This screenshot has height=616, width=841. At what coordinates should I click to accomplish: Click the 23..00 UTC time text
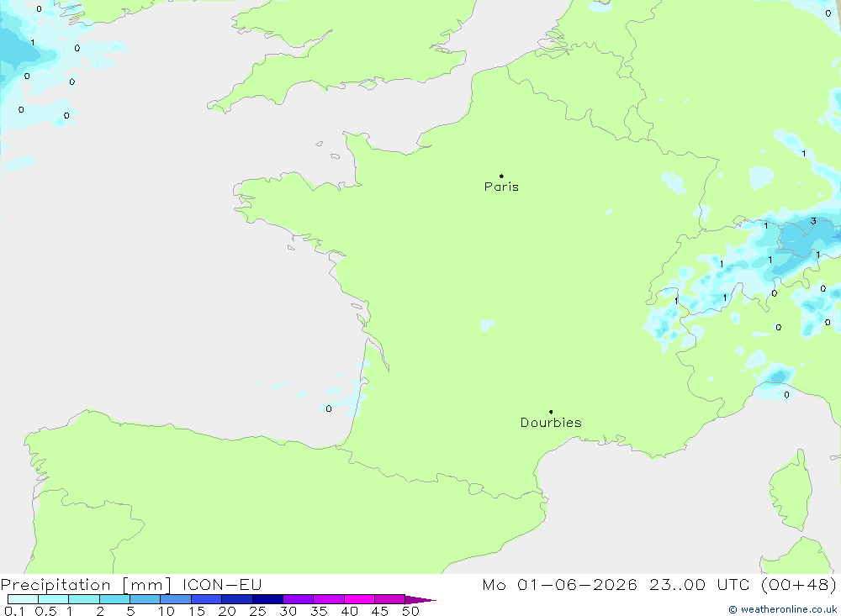coord(699,585)
